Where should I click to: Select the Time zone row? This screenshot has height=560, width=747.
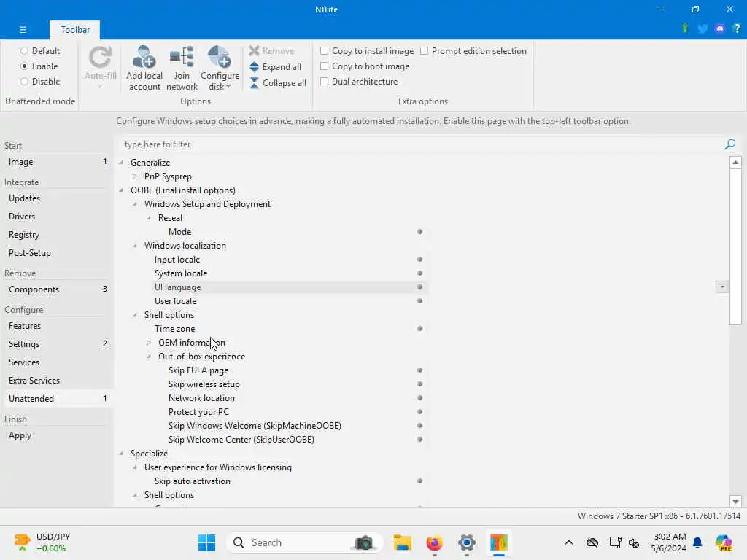[x=290, y=329]
